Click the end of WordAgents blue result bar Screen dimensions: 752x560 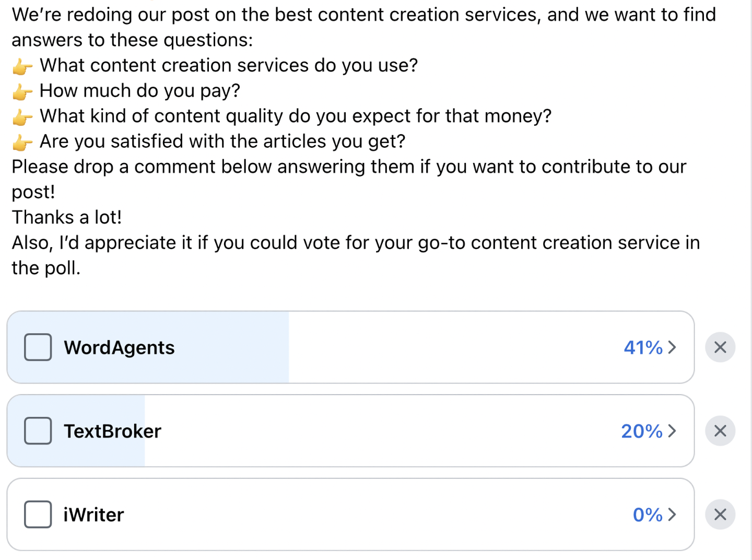(286, 347)
